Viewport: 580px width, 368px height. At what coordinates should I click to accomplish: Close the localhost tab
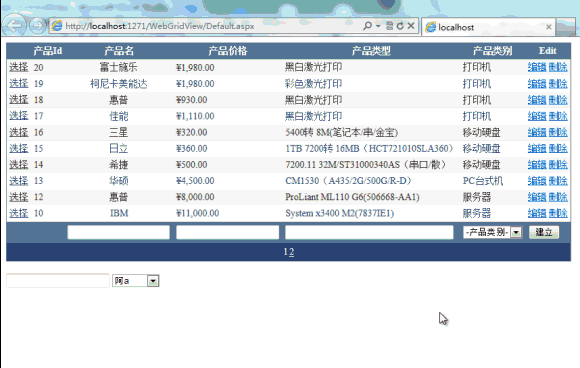coord(549,27)
